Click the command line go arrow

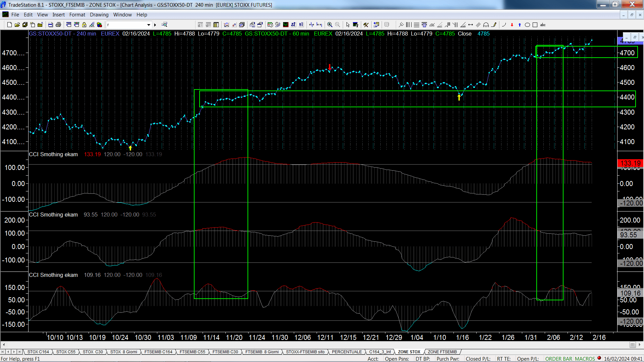(155, 25)
